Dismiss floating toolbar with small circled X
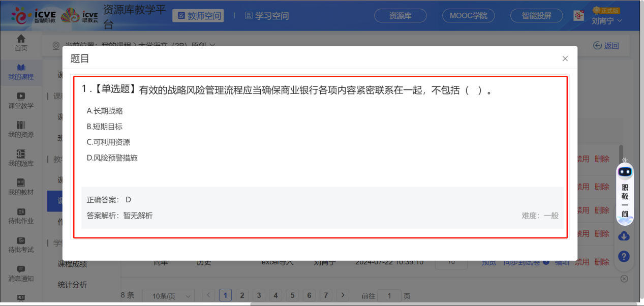 (x=624, y=279)
